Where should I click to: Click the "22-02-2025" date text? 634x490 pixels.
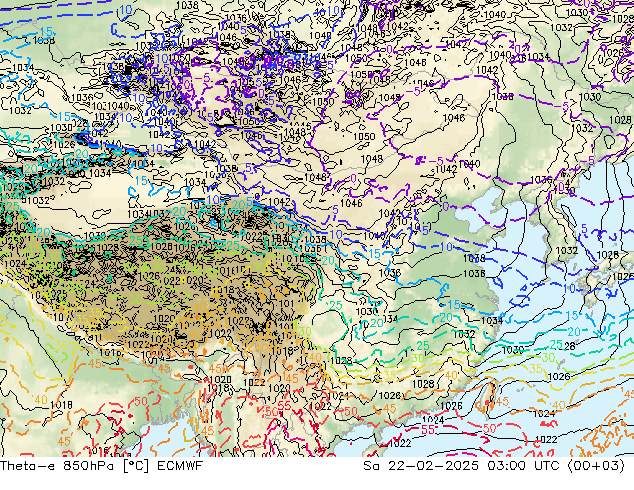click(x=433, y=465)
